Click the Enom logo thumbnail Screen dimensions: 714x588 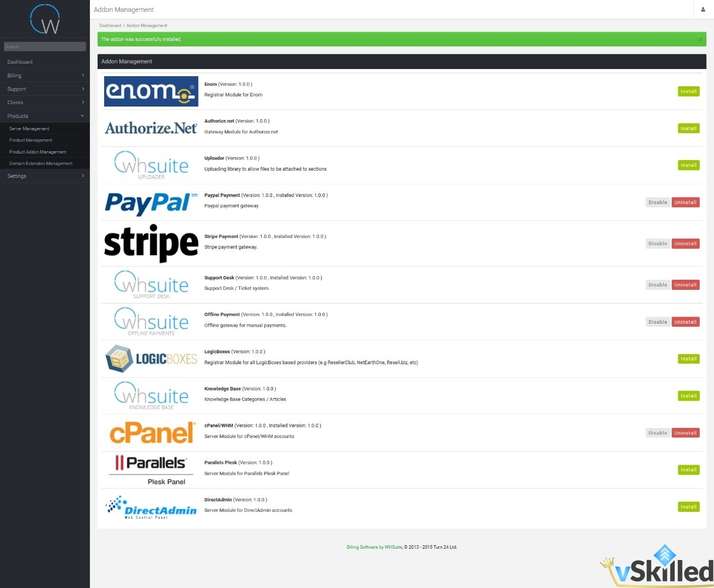[x=151, y=91]
